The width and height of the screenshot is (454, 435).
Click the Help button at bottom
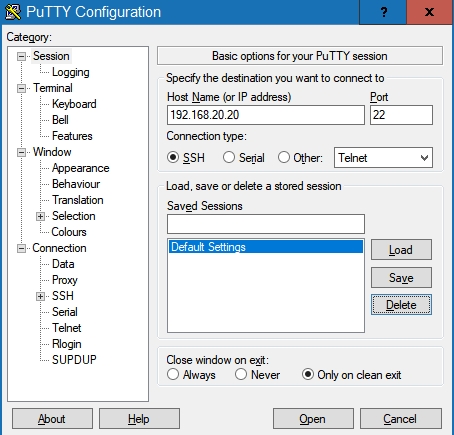pyautogui.click(x=139, y=419)
